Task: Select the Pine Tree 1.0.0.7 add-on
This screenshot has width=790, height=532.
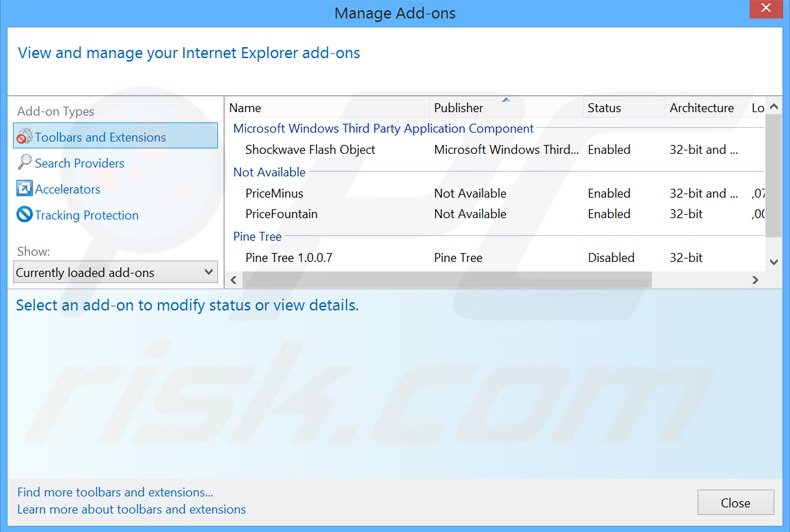Action: pyautogui.click(x=288, y=258)
